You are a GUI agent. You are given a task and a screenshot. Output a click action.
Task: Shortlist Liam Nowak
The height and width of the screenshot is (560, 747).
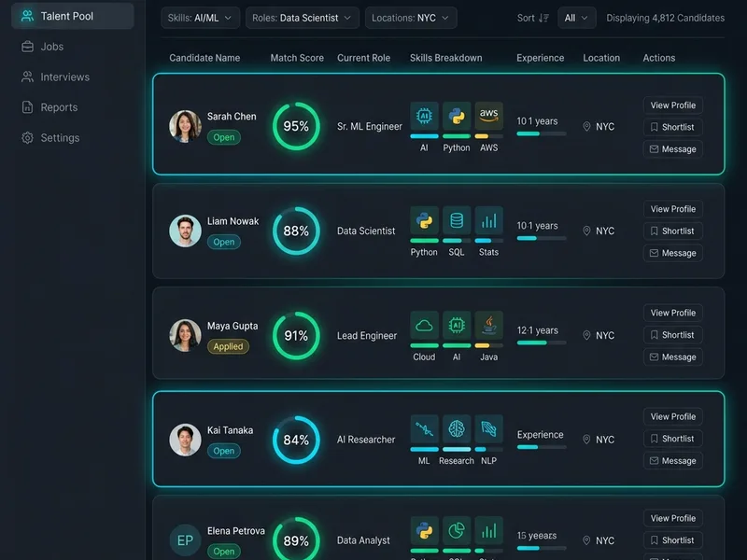click(672, 231)
